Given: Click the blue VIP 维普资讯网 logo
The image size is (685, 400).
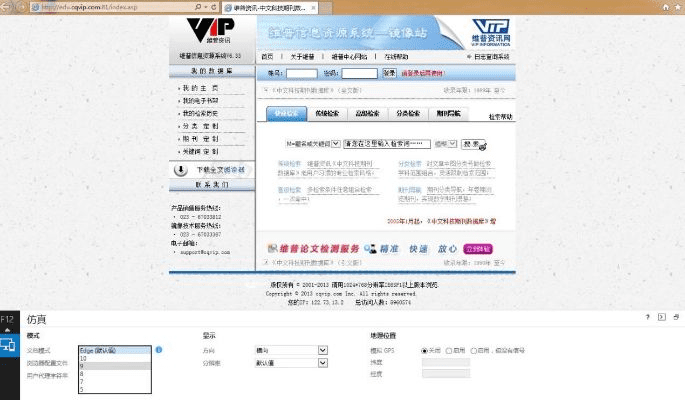Looking at the screenshot, I should tap(491, 32).
